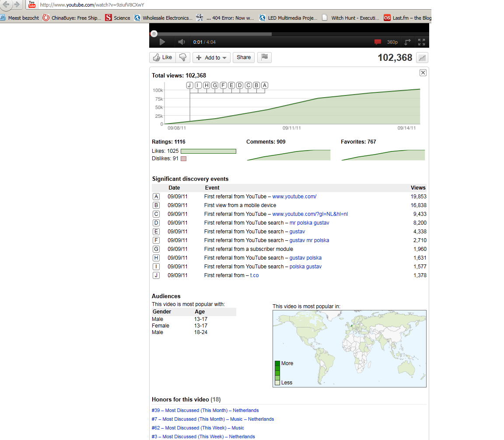The image size is (504, 440).
Task: Click the browser Forward arrow
Action: (17, 4)
